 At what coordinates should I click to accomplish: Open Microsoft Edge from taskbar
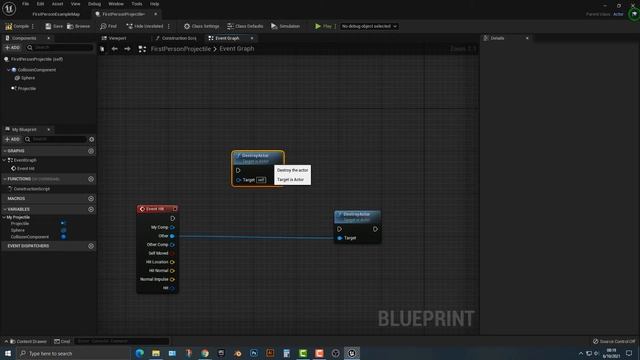pos(140,353)
